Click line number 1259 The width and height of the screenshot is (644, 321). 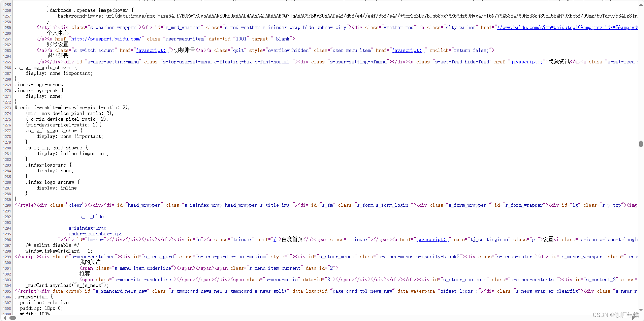click(x=7, y=28)
